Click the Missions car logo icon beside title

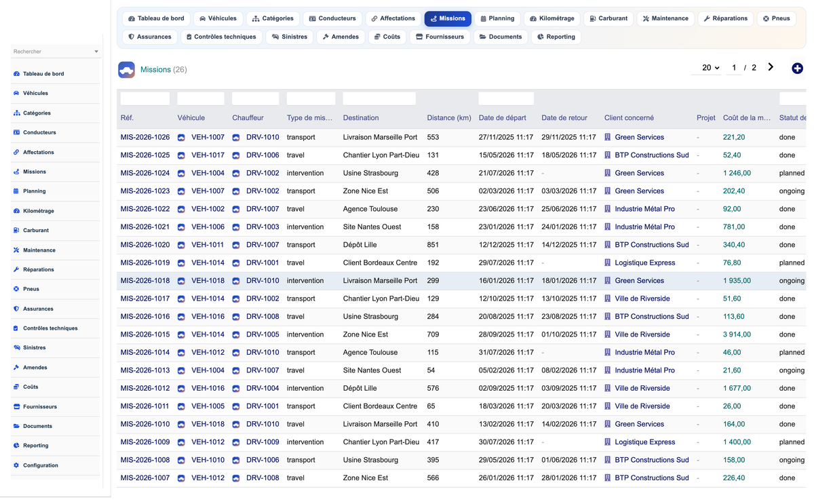coord(126,69)
